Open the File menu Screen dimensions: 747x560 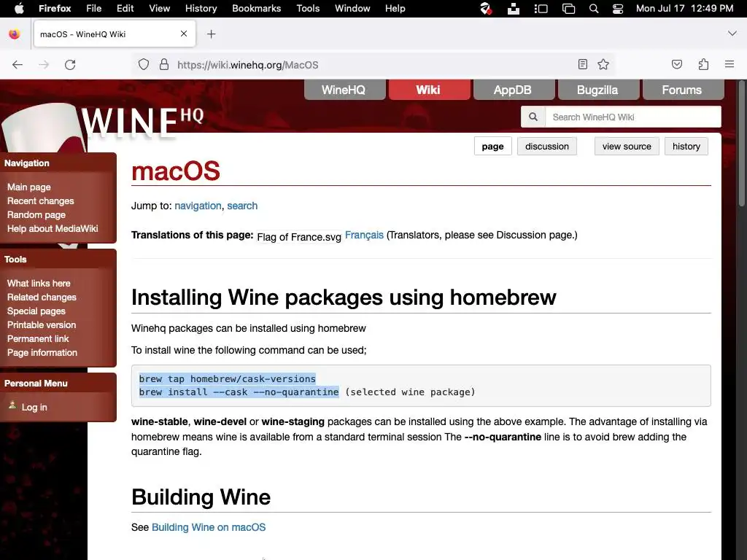click(93, 8)
